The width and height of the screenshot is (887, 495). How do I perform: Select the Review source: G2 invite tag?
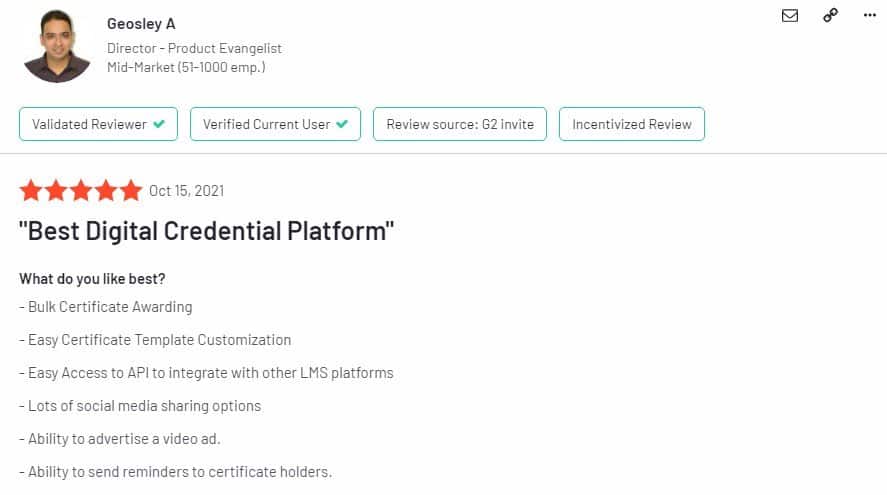[460, 125]
